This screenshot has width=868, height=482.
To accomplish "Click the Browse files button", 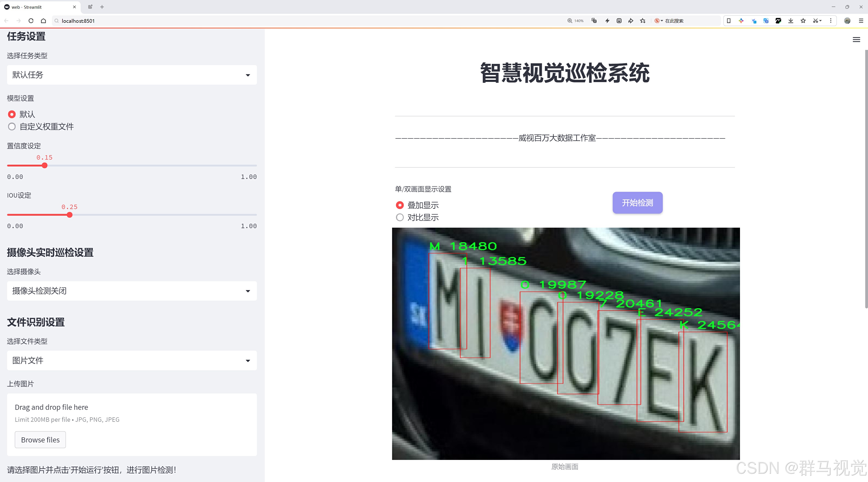I will click(x=40, y=439).
